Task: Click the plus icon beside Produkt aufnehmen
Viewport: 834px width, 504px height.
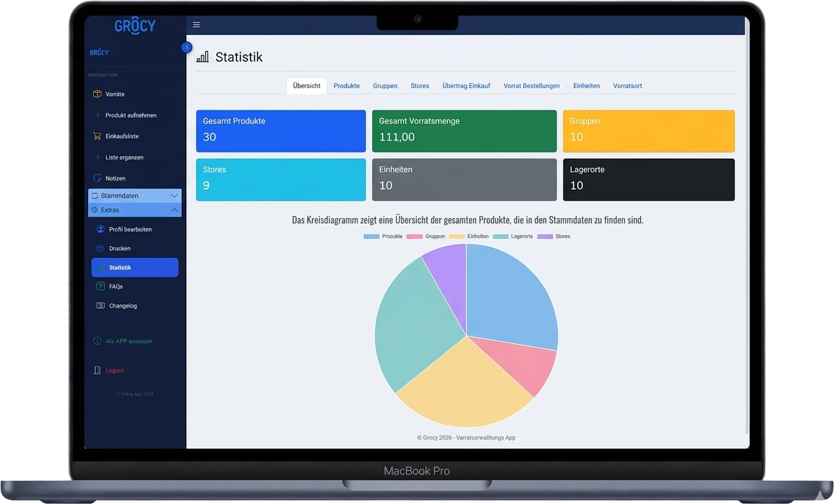Action: (97, 115)
